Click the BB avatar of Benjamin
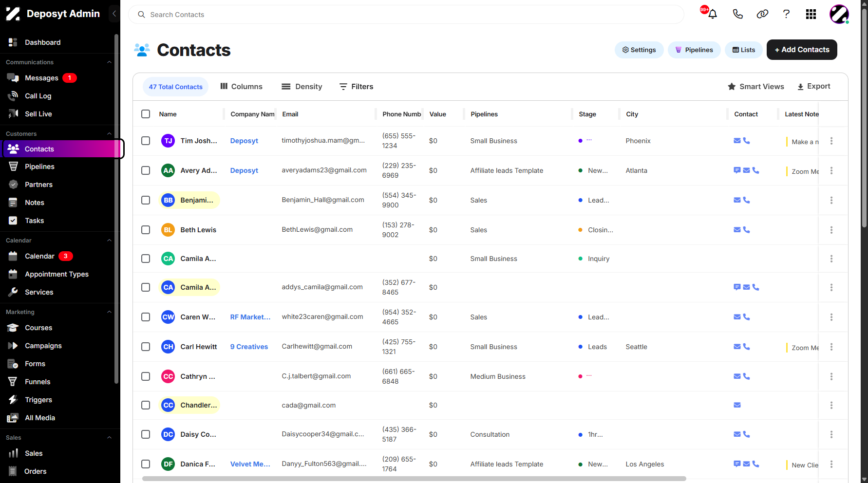Viewport: 868px width, 483px height. 168,200
